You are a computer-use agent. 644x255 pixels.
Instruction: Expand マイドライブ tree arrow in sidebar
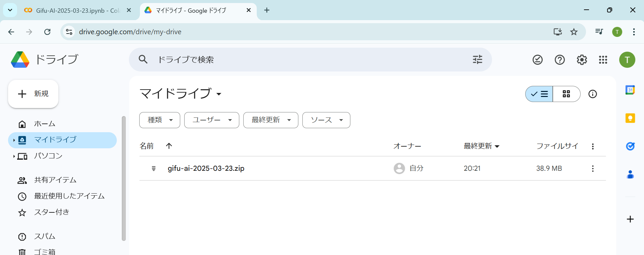click(x=14, y=140)
